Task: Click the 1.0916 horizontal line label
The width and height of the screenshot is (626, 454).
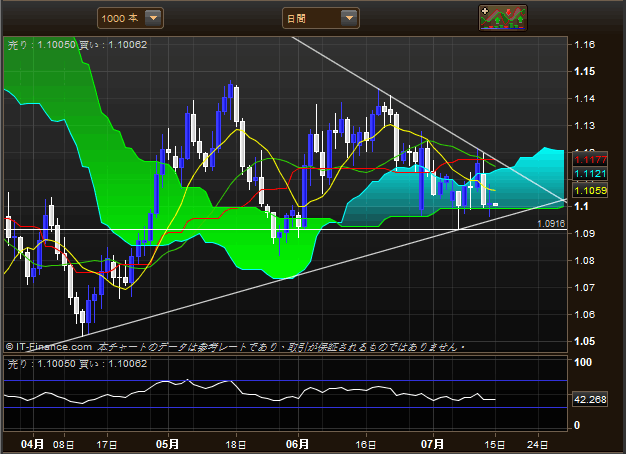Action: (x=551, y=224)
